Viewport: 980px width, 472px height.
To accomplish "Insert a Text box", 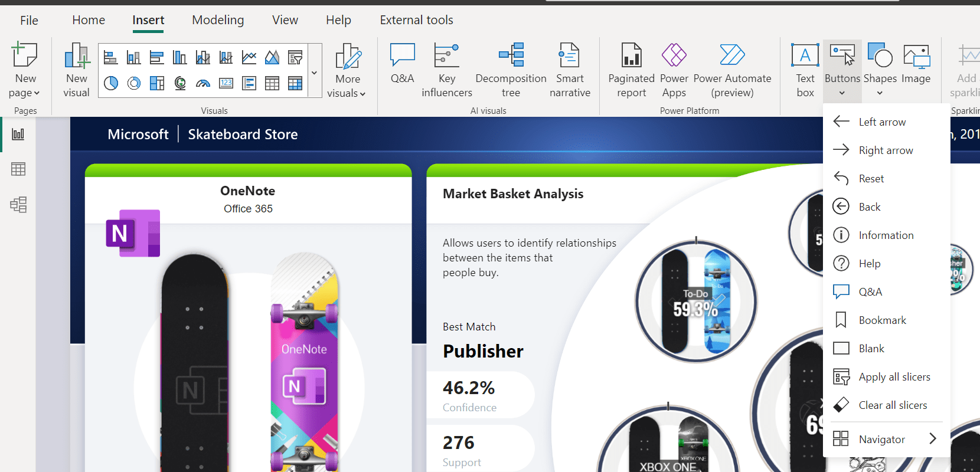I will click(805, 70).
